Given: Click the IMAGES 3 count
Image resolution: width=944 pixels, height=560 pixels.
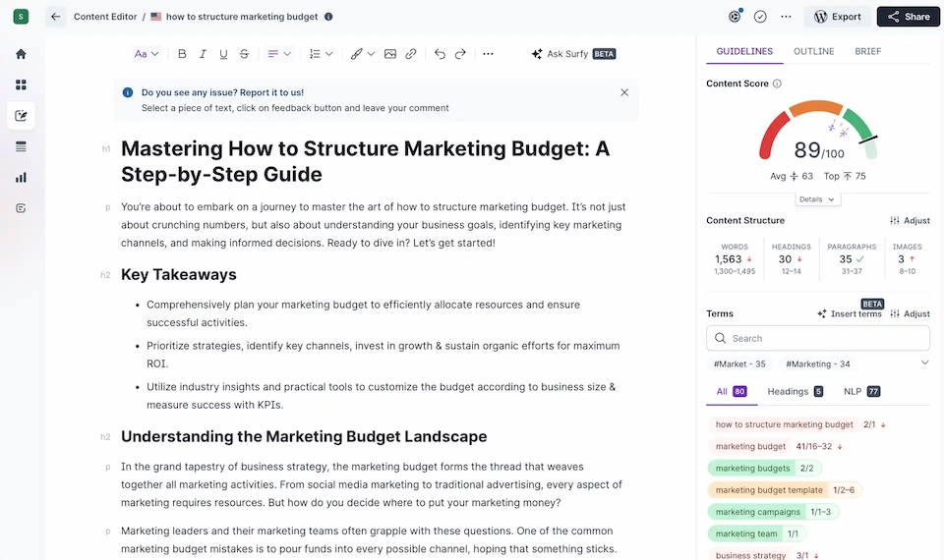Looking at the screenshot, I should pyautogui.click(x=907, y=259).
